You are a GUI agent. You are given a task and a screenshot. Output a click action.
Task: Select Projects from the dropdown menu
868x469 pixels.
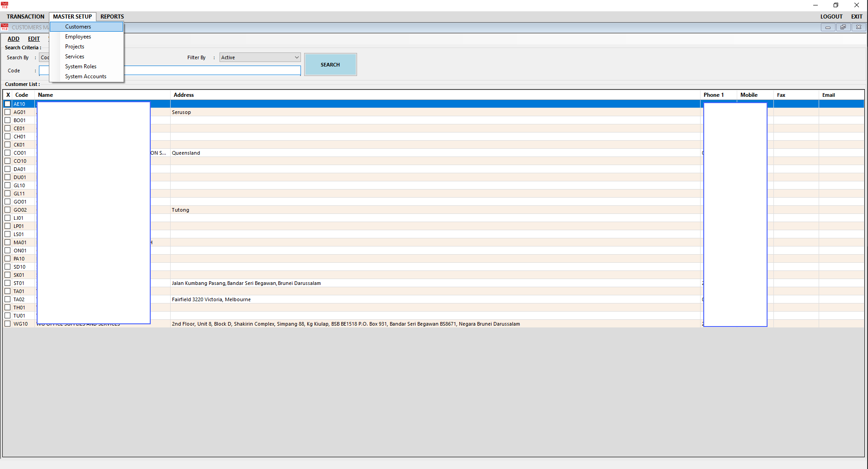(x=86, y=47)
